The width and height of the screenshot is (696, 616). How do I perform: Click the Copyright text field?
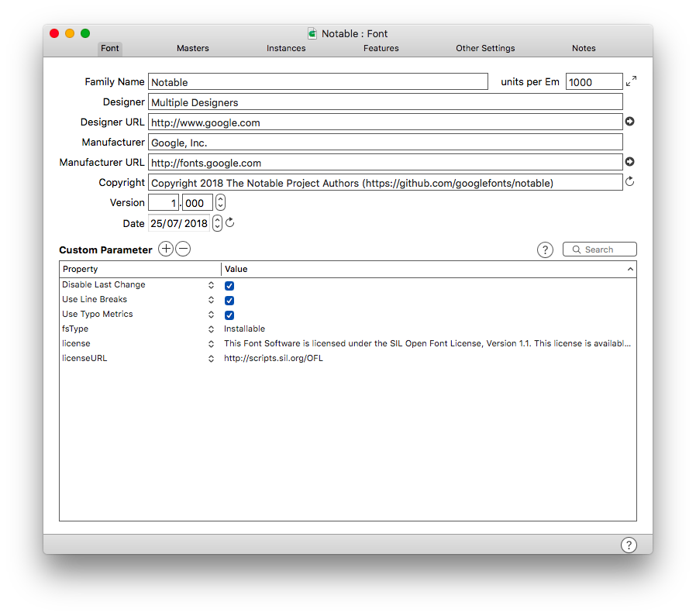click(385, 182)
